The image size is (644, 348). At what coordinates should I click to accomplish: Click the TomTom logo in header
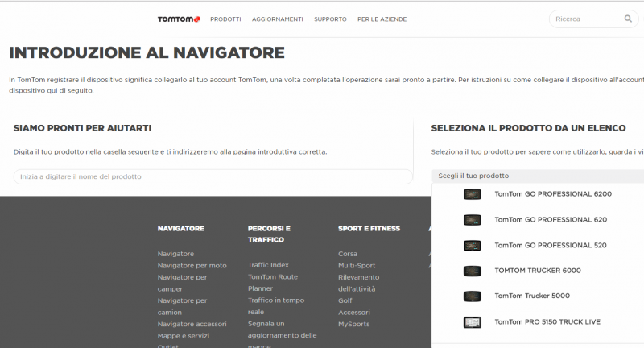point(178,19)
